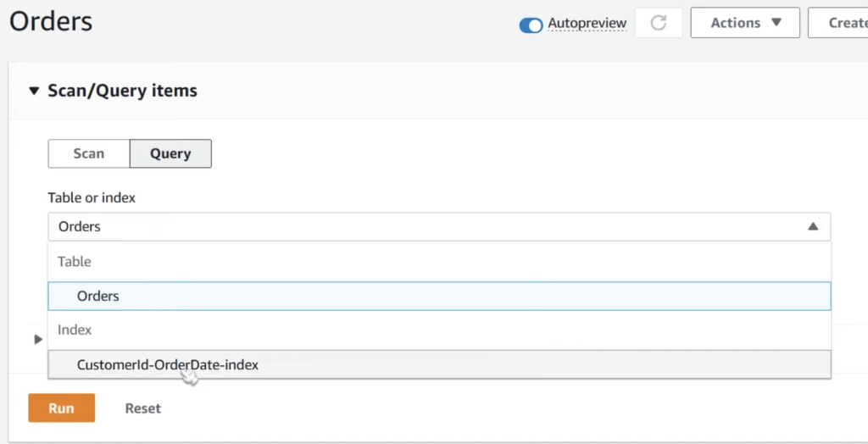This screenshot has width=868, height=444.
Task: Click the up arrow in Table or index box
Action: [813, 226]
